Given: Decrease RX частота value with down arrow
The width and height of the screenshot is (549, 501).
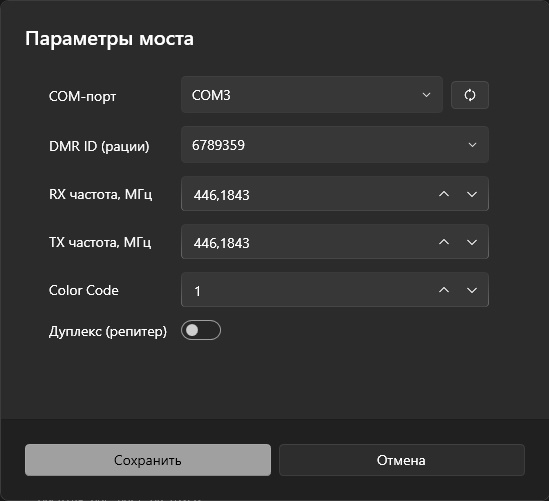Looking at the screenshot, I should click(472, 194).
